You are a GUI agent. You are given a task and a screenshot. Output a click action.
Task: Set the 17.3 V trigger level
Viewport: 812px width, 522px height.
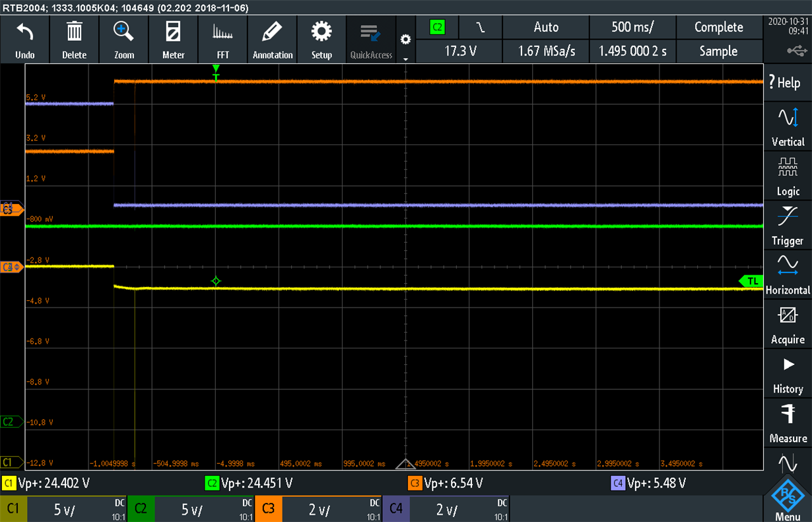point(460,51)
